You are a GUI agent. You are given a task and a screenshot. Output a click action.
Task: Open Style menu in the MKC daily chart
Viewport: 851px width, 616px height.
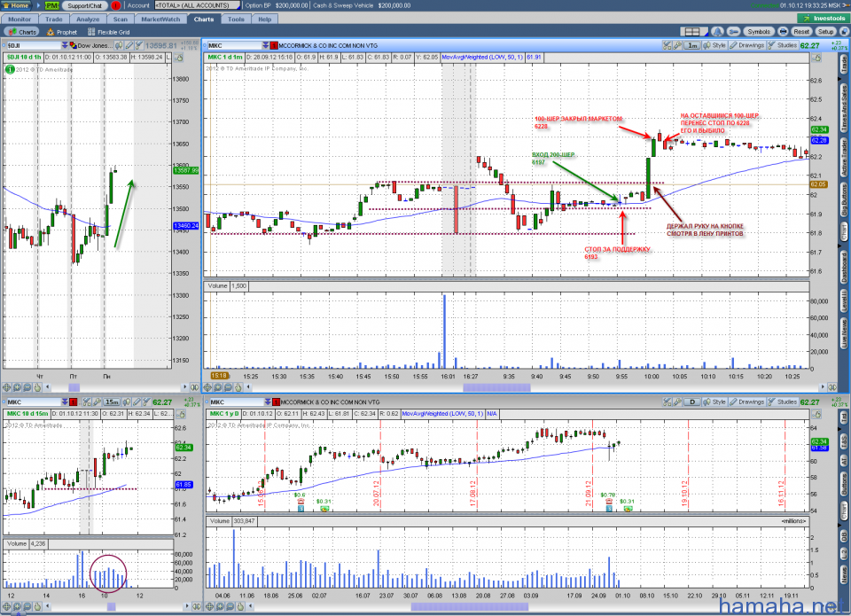[714, 402]
